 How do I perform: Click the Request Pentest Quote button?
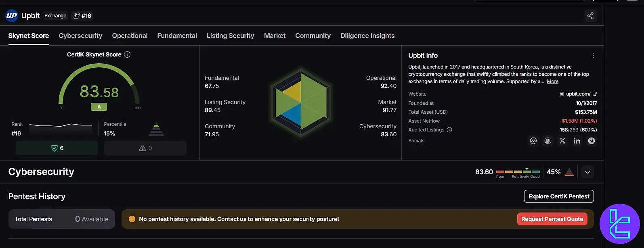coord(552,219)
